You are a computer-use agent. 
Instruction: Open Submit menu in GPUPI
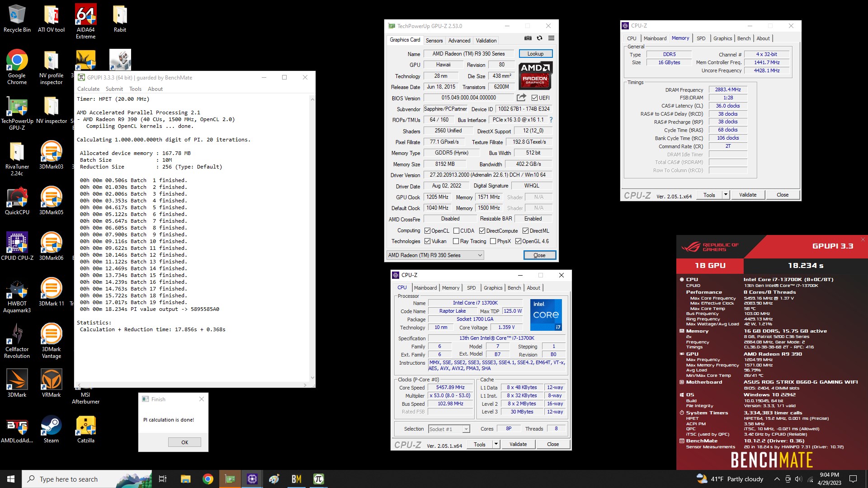tap(114, 89)
